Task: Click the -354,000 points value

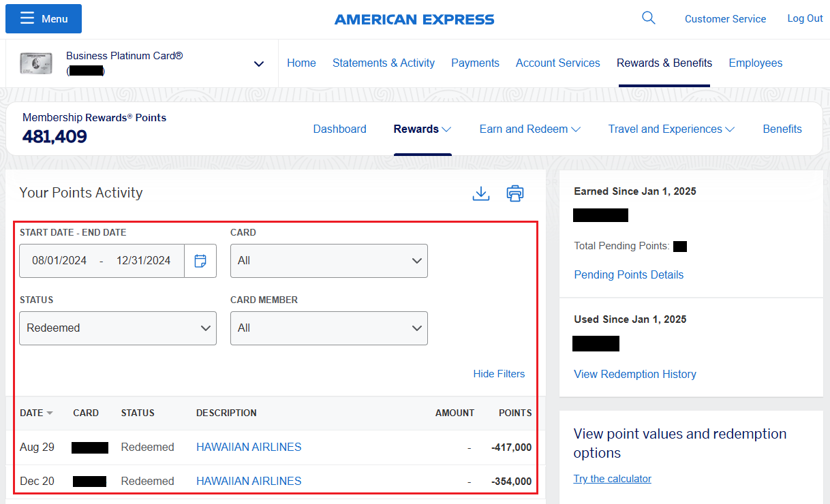Action: [x=511, y=482]
